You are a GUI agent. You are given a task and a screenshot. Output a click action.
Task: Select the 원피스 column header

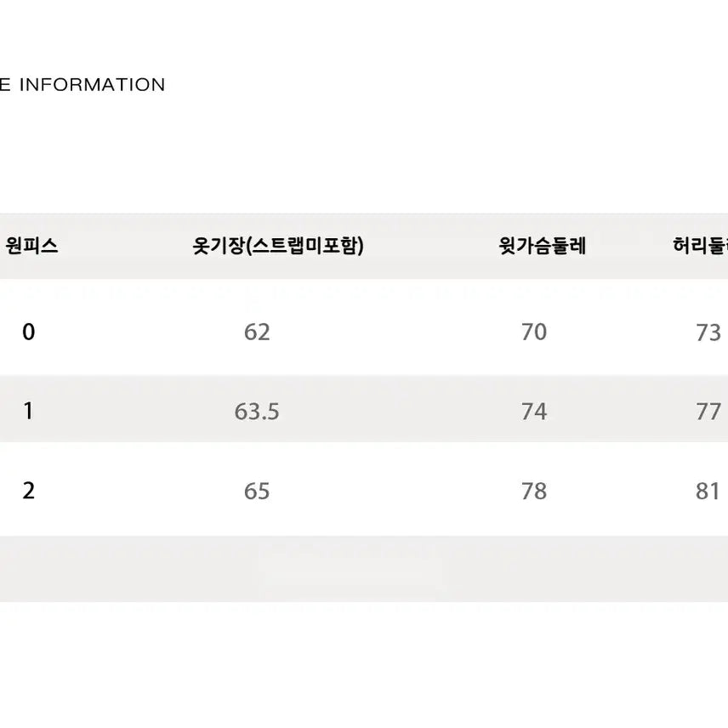click(x=31, y=245)
